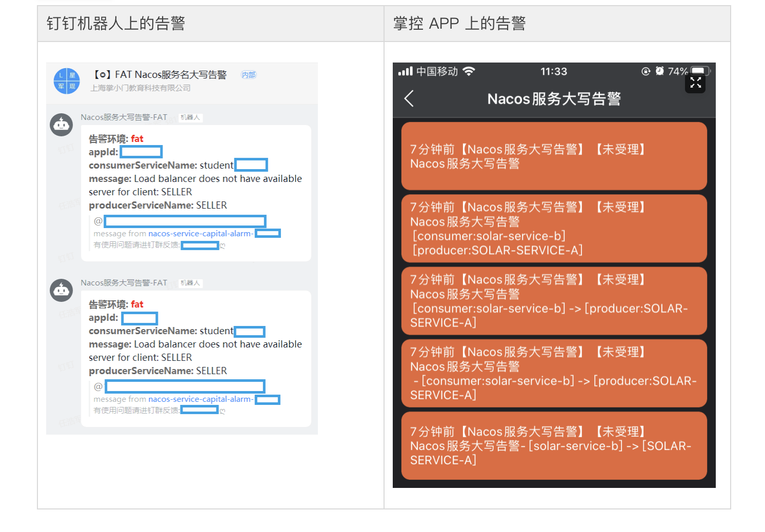Viewport: 765px width, 532px height.
Task: Click the 机器人 tag on second message
Action: pyautogui.click(x=190, y=283)
